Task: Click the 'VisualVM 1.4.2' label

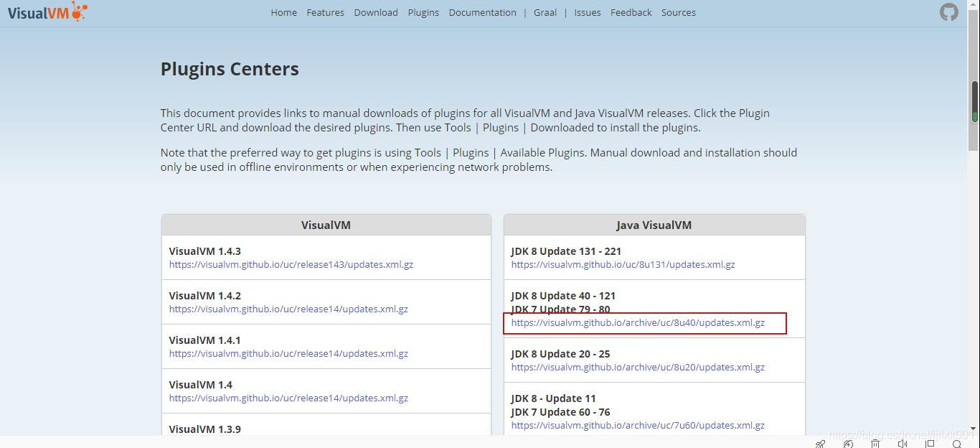Action: click(204, 296)
